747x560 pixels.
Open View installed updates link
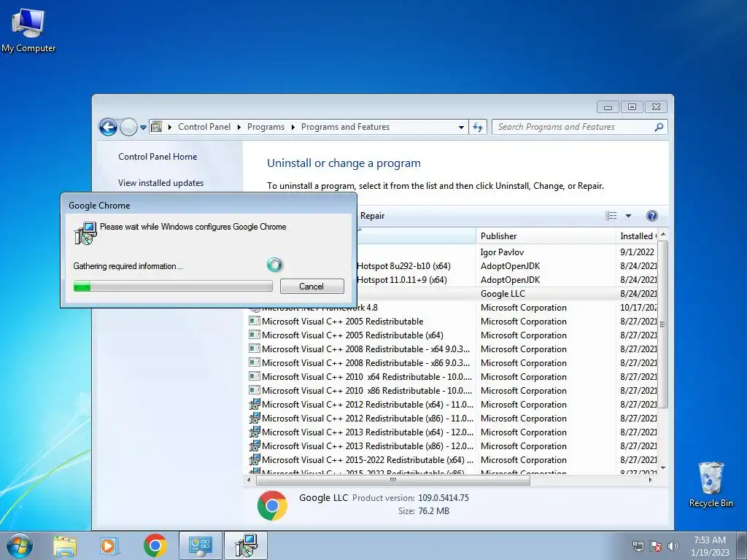160,183
